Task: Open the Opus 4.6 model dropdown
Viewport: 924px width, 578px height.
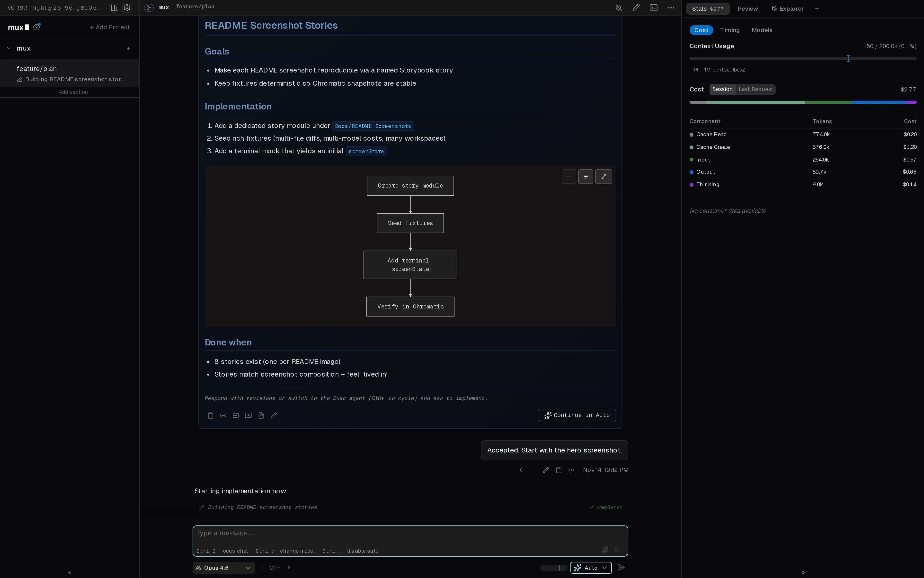Action: coord(223,568)
